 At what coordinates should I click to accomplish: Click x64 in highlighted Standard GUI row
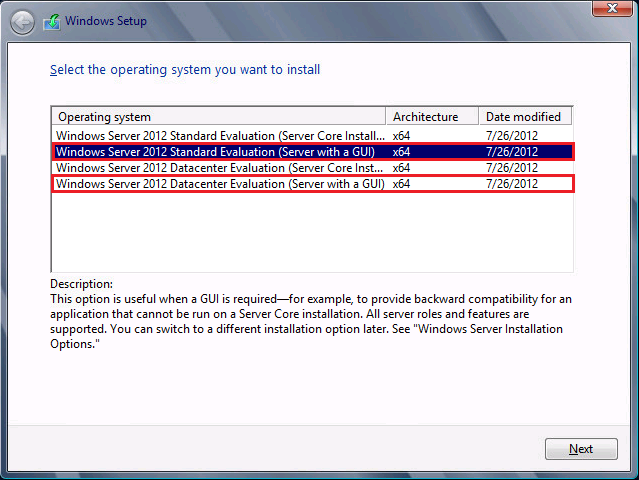click(401, 152)
